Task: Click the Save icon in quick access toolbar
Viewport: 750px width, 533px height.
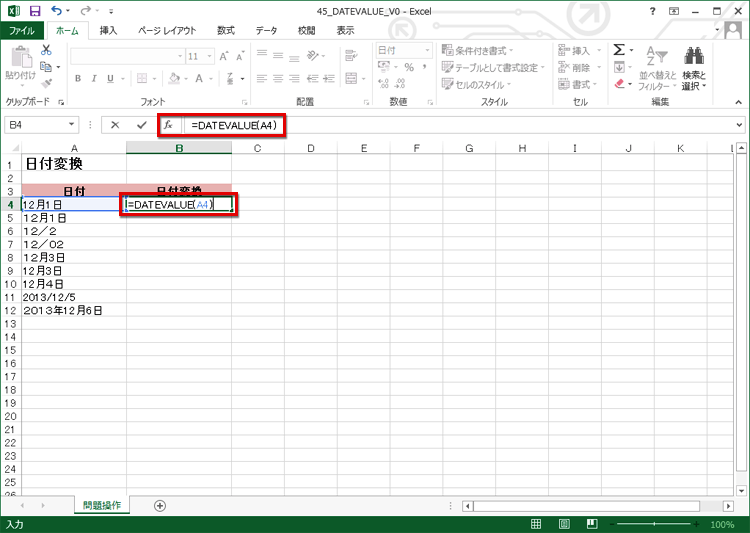Action: (x=35, y=11)
